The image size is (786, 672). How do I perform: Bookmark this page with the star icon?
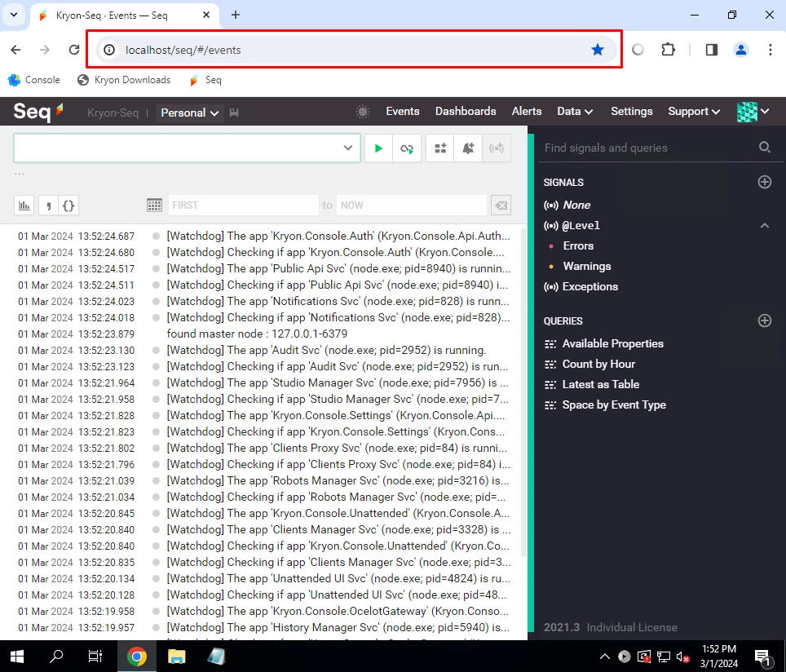[597, 50]
